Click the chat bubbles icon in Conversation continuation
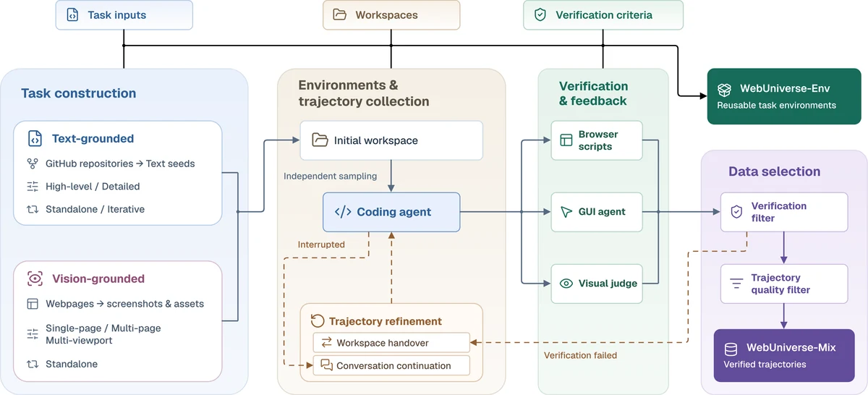 [x=326, y=365]
